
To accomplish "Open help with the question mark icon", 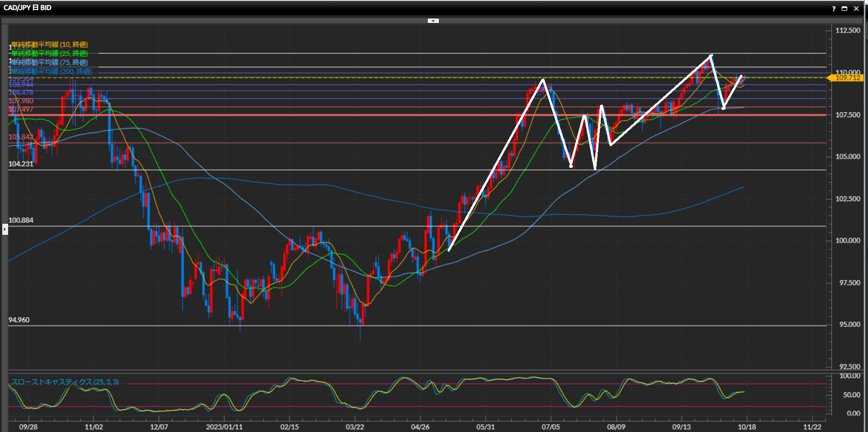I will click(x=834, y=9).
